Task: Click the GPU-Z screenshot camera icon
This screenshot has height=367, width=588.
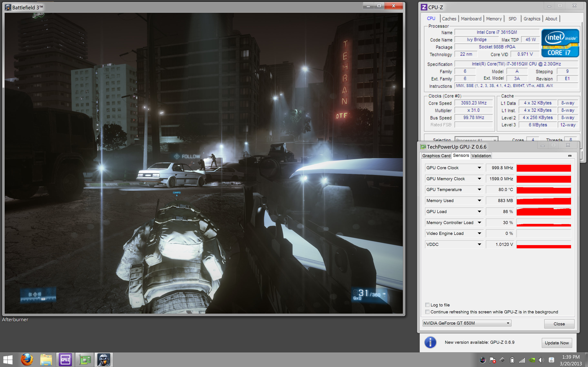Action: pyautogui.click(x=570, y=156)
